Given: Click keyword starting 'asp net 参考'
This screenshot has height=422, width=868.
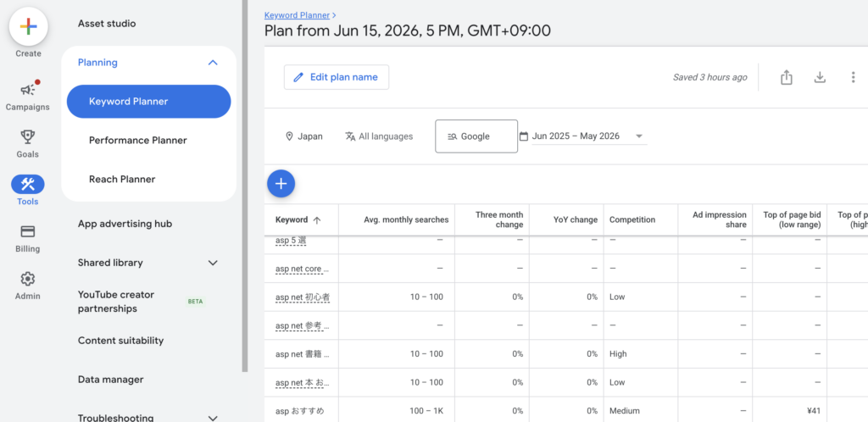Looking at the screenshot, I should [x=303, y=325].
